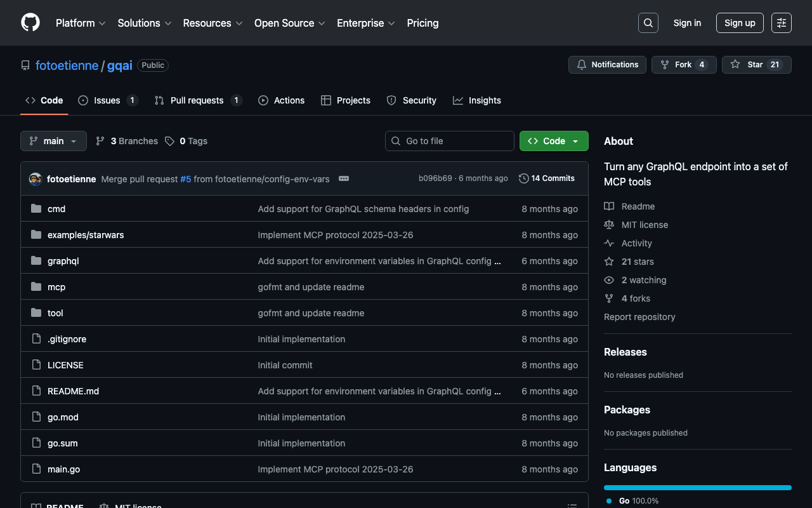Click the appearance settings sliders icon
This screenshot has height=508, width=812.
[x=781, y=23]
